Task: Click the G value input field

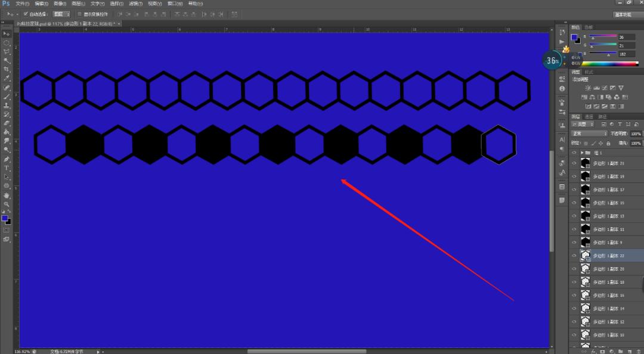Action: 627,45
